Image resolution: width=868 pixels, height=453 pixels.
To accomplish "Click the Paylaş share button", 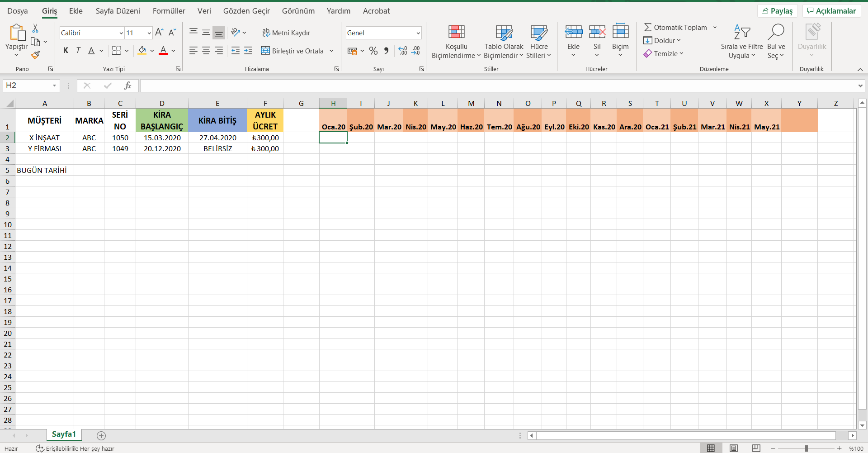I will pos(777,11).
